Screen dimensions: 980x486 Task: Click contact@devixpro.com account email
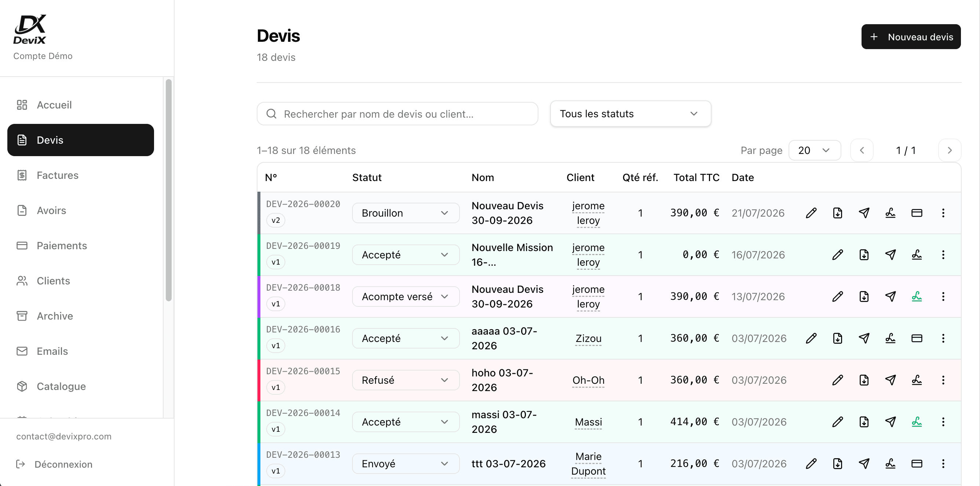[64, 437]
